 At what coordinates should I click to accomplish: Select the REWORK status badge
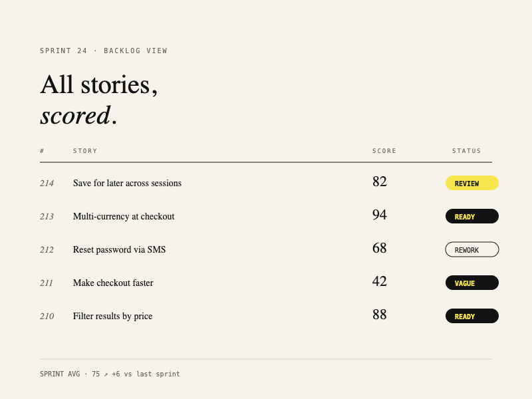471,249
